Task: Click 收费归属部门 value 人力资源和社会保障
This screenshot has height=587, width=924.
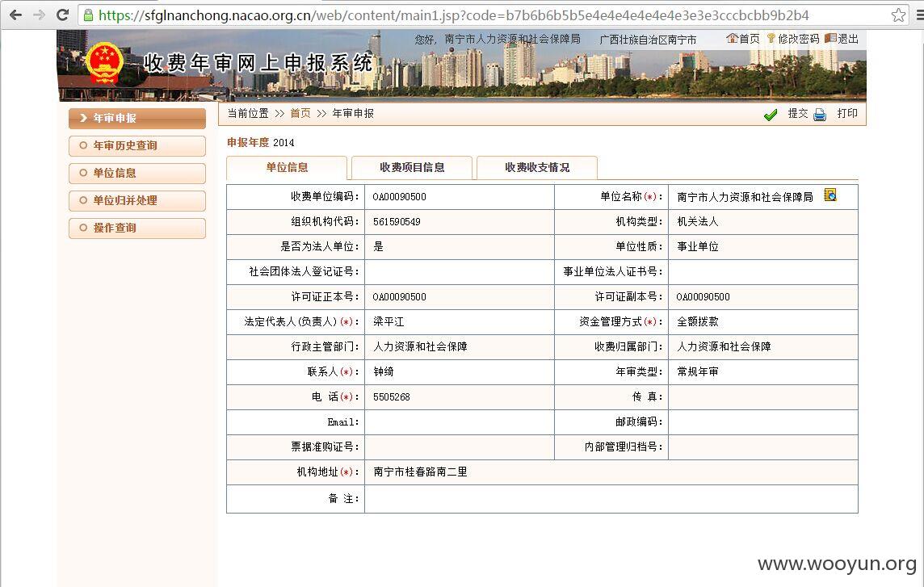Action: pos(724,346)
